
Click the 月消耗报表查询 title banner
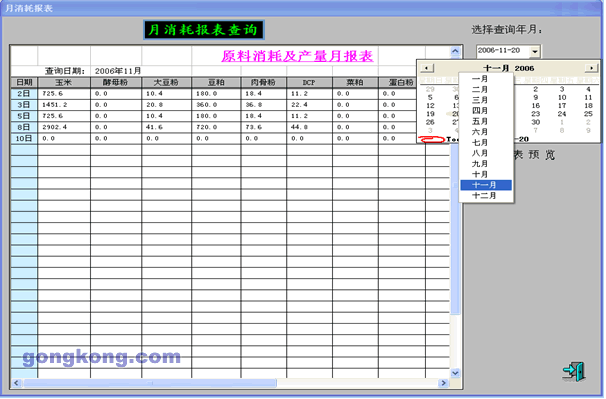[x=204, y=30]
